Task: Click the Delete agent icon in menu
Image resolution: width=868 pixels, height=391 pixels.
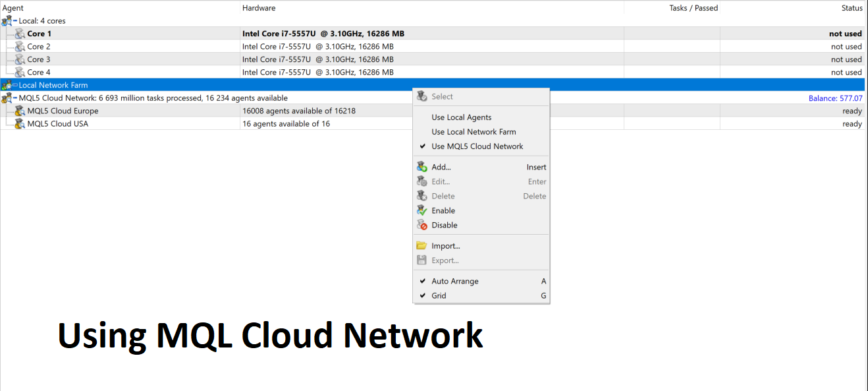Action: coord(422,196)
